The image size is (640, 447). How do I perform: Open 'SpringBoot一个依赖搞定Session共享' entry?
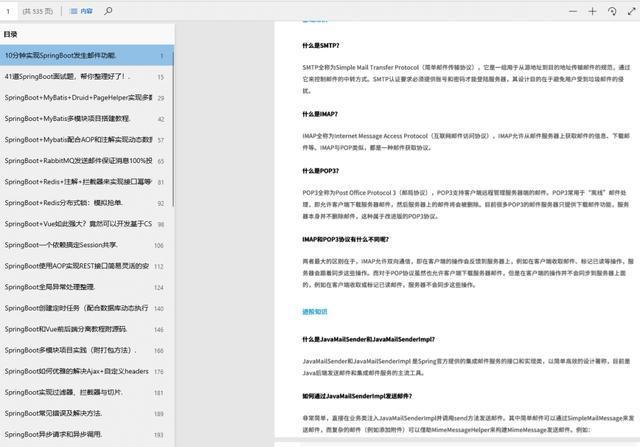(x=87, y=245)
